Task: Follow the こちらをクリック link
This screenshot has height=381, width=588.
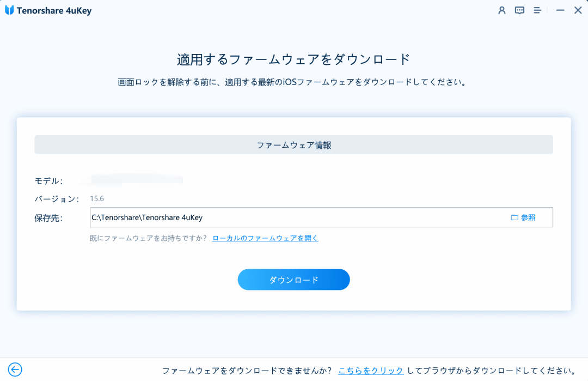Action: (x=371, y=371)
